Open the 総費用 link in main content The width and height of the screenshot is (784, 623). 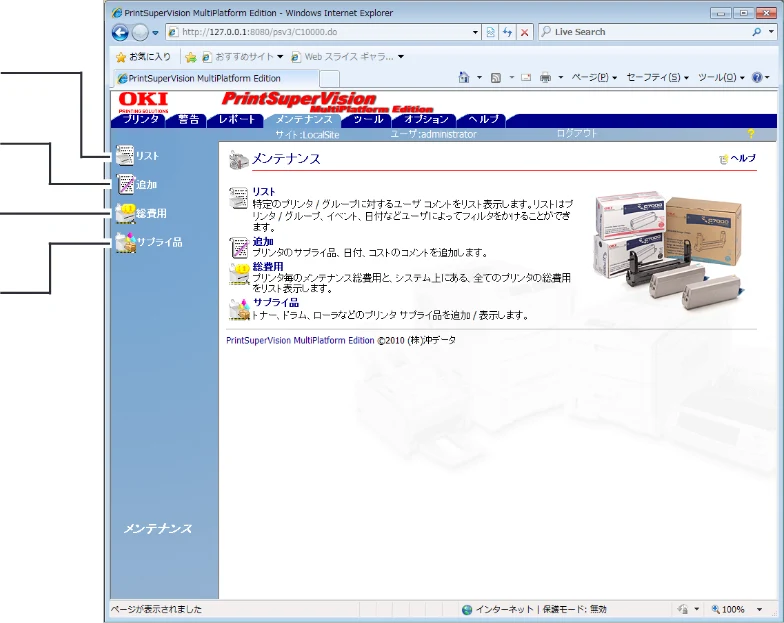[x=268, y=266]
